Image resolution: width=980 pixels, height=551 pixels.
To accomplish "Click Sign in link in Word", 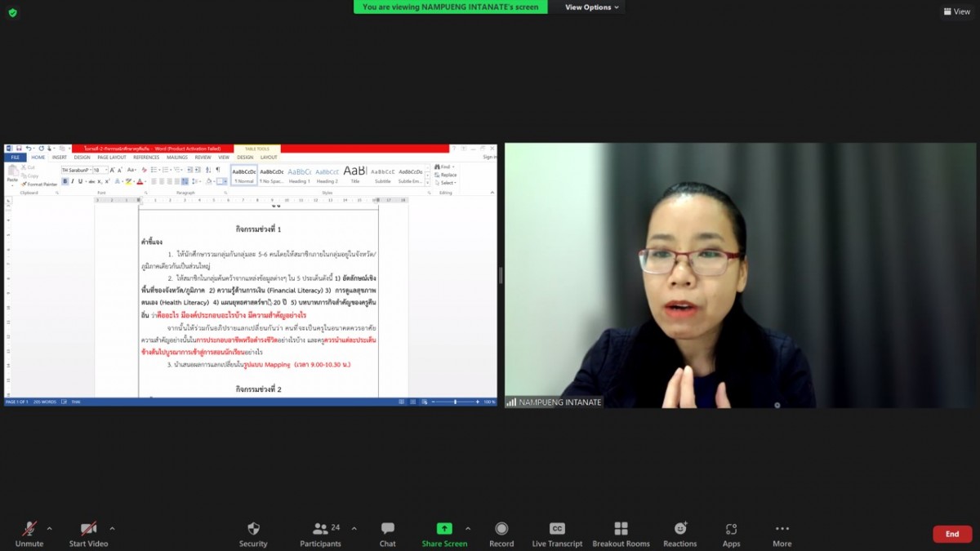I will (x=489, y=157).
